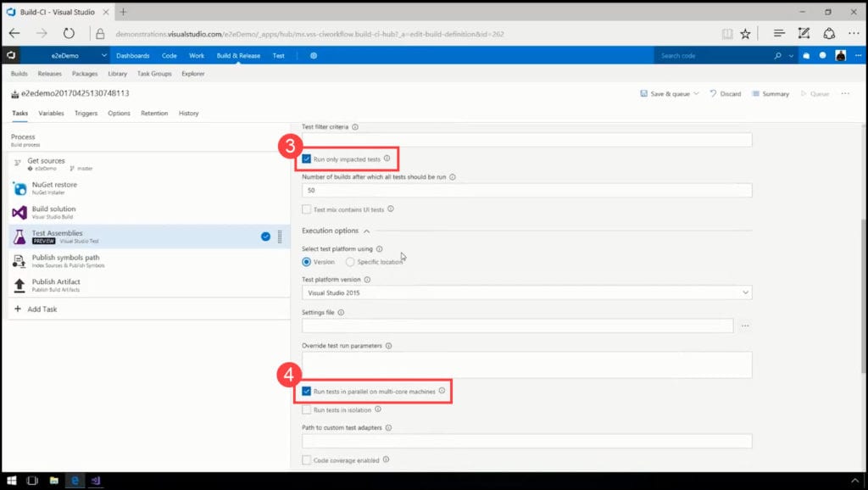
Task: Click the page vertical scrollbar
Action: tap(864, 296)
